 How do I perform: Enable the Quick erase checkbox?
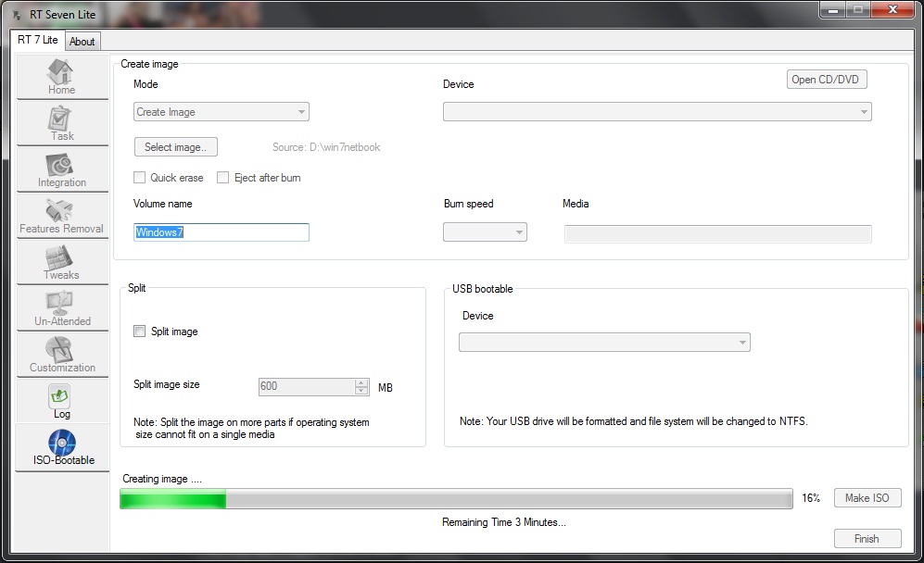(x=140, y=177)
